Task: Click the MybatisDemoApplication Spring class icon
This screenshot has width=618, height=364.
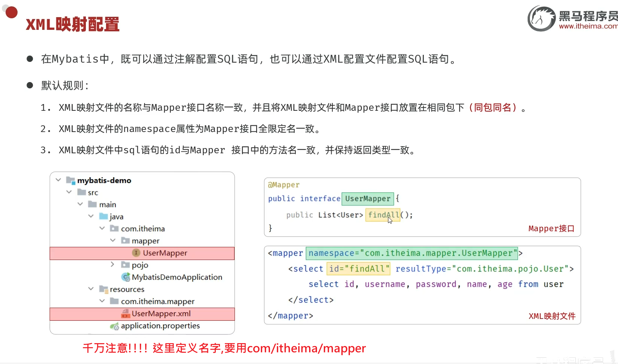Action: click(x=126, y=277)
